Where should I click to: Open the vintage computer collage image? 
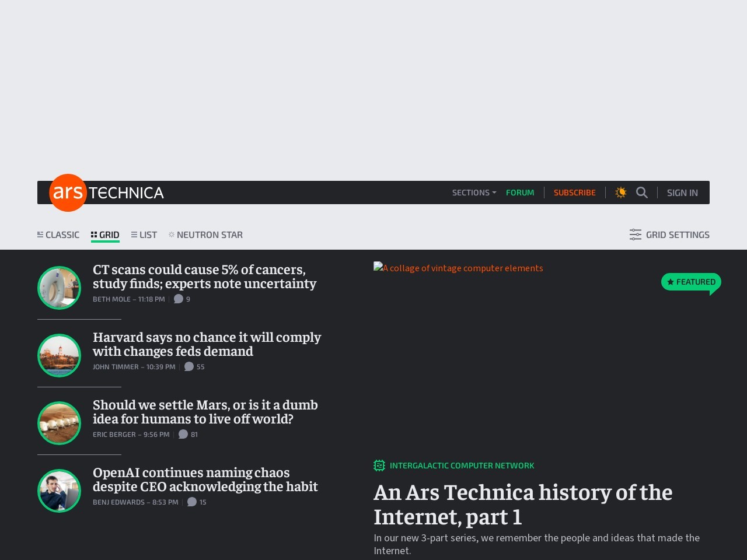458,268
